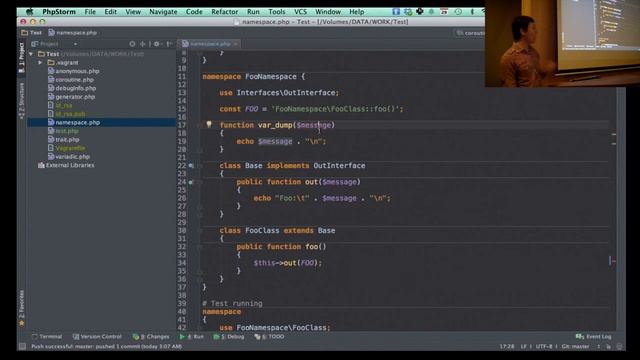This screenshot has width=640, height=360.
Task: Open the Event Log
Action: click(x=593, y=337)
